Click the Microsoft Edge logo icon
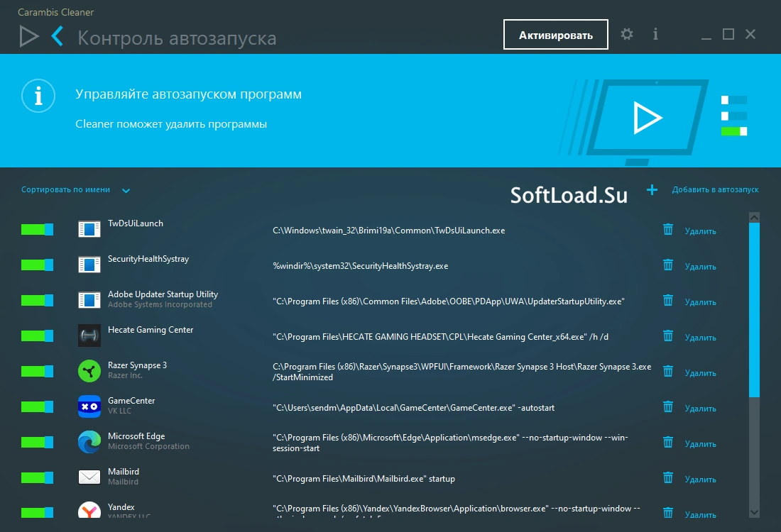This screenshot has width=781, height=532. pos(89,442)
